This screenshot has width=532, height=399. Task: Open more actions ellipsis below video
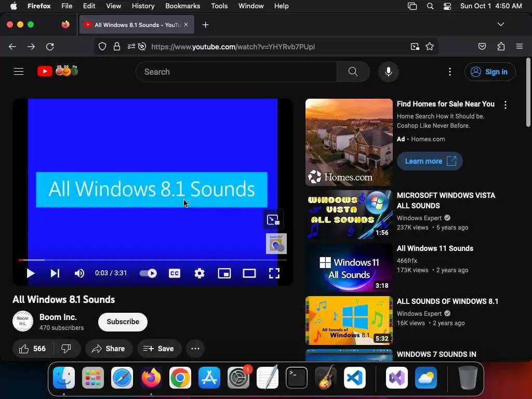tap(195, 349)
